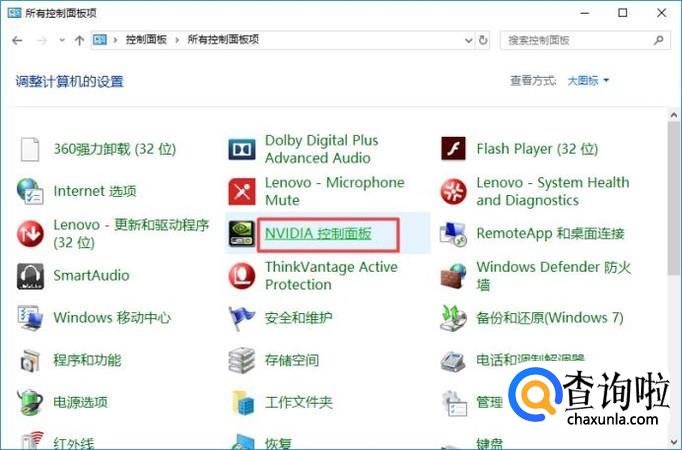Click the RemoteApp 和桌面连接 icon

pyautogui.click(x=453, y=233)
